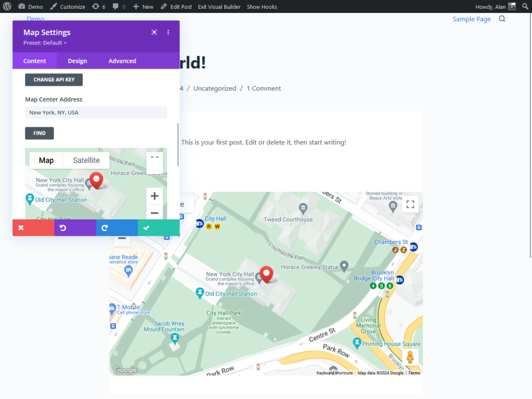Switch to the Advanced tab
Image resolution: width=532 pixels, height=399 pixels.
[122, 61]
